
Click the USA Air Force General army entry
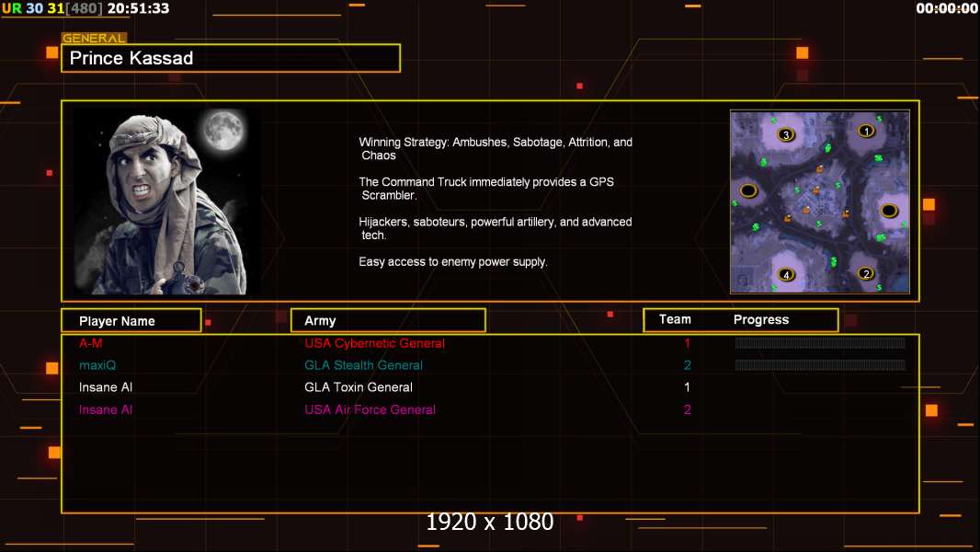(370, 410)
